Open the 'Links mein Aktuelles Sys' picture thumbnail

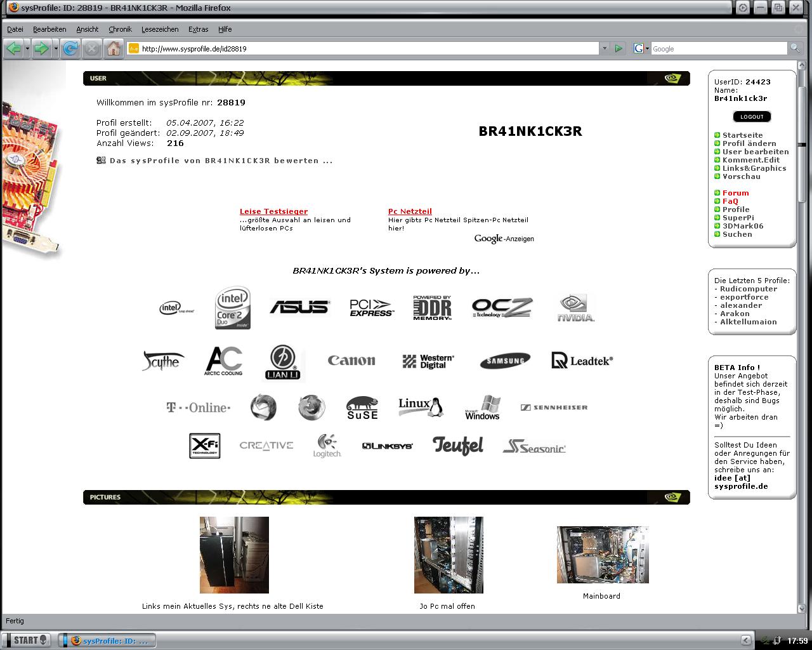click(234, 555)
